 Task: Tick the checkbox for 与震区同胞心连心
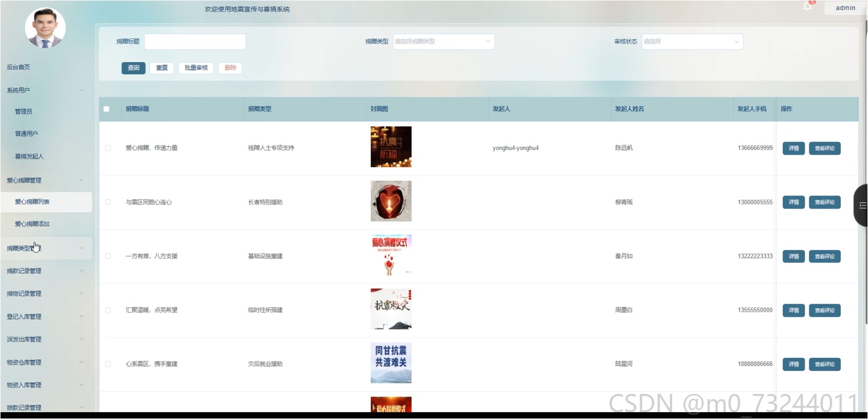pos(108,202)
